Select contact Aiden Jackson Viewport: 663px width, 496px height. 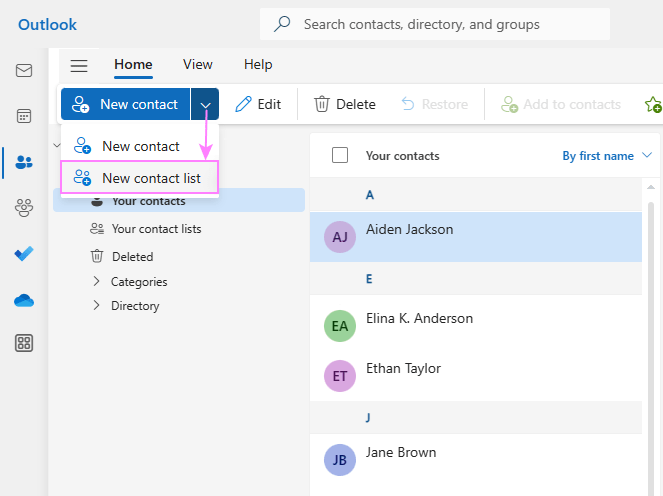point(476,237)
